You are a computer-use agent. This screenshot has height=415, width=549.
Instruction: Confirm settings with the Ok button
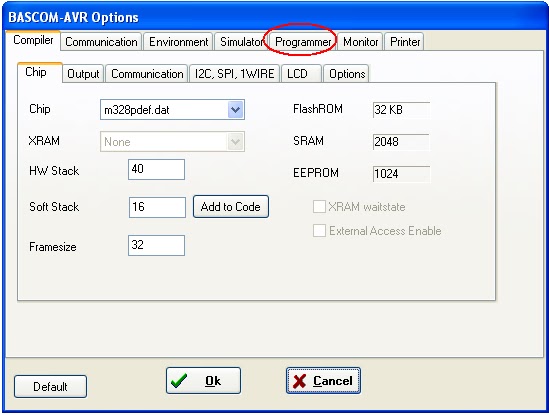(203, 380)
